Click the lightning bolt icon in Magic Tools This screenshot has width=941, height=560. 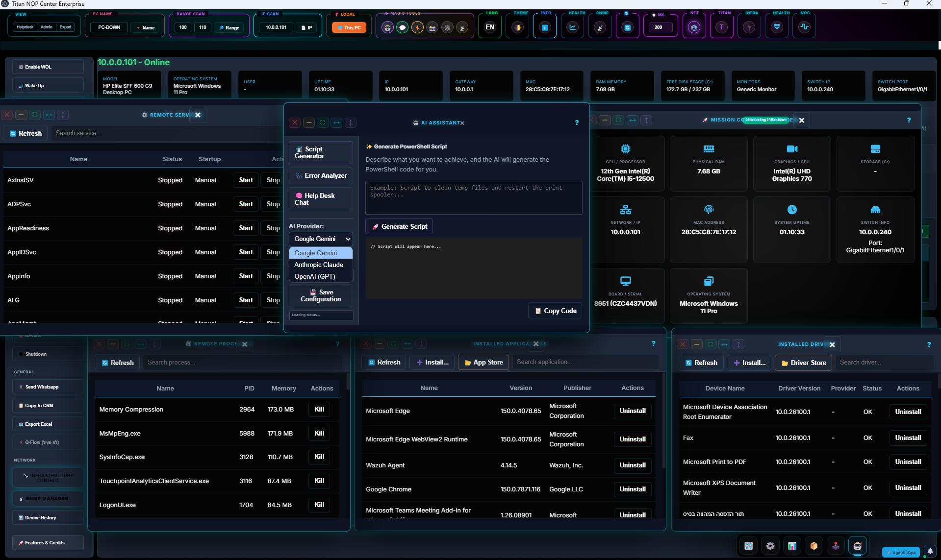[x=417, y=27]
